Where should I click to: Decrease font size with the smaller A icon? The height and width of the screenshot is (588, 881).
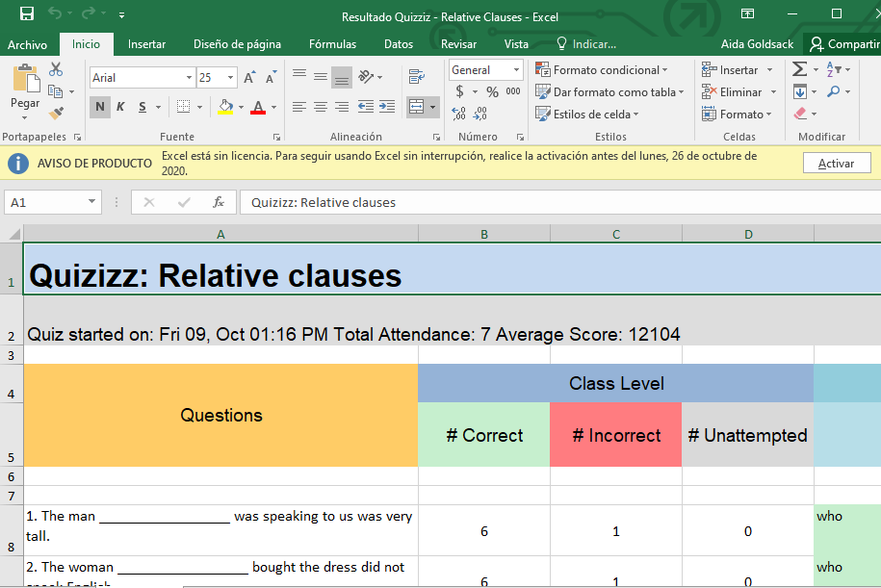click(271, 78)
